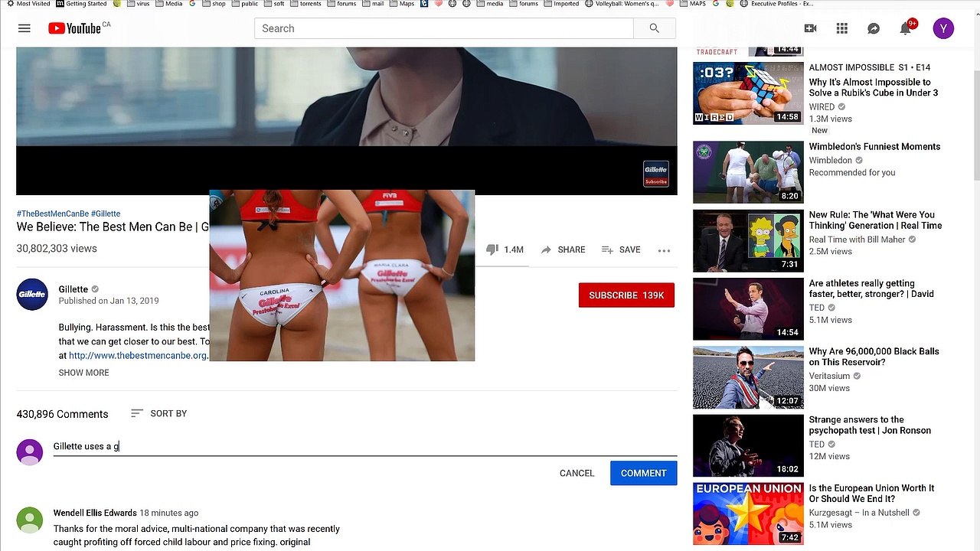The height and width of the screenshot is (551, 980).
Task: Open the Gillette channel name link
Action: [x=73, y=289]
